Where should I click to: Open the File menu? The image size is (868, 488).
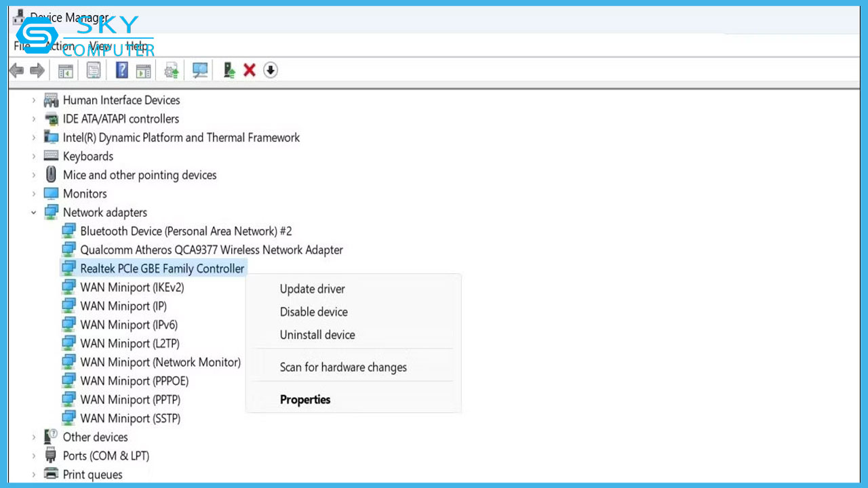pos(22,46)
